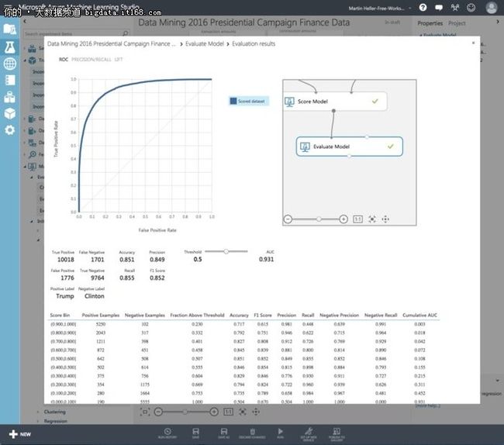Click the F1 Score value 0.852
This screenshot has height=445, width=504.
pos(157,278)
